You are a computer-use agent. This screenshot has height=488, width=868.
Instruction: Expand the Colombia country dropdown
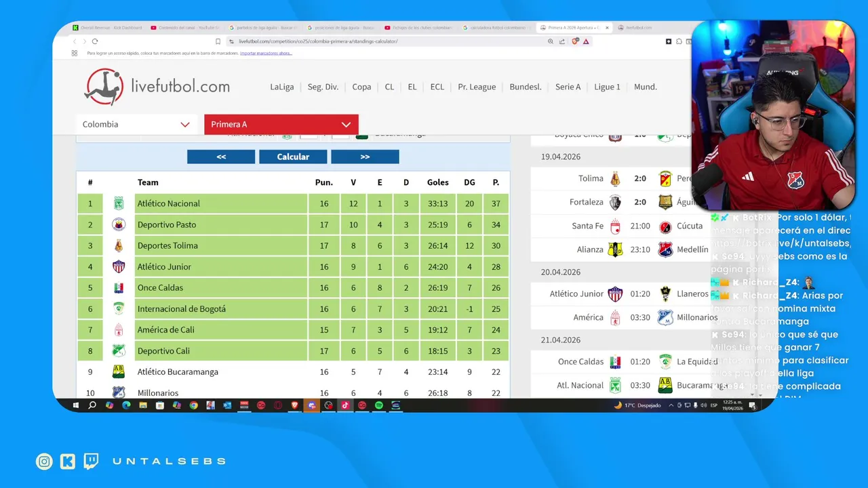click(136, 124)
